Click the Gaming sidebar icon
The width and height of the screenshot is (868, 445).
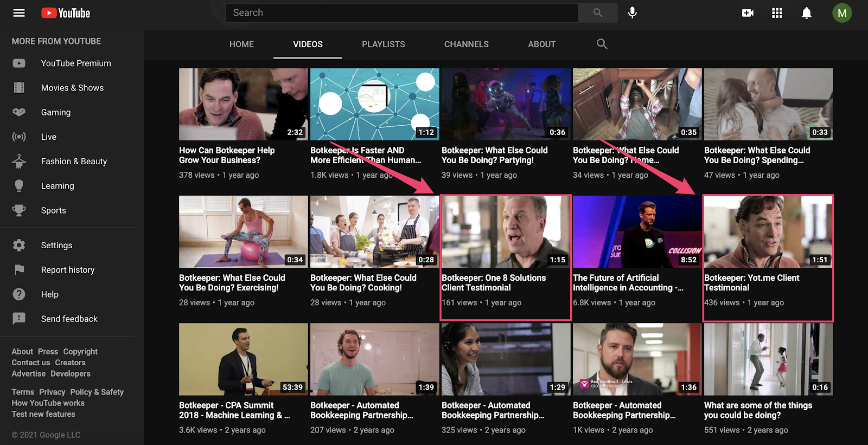tap(19, 112)
